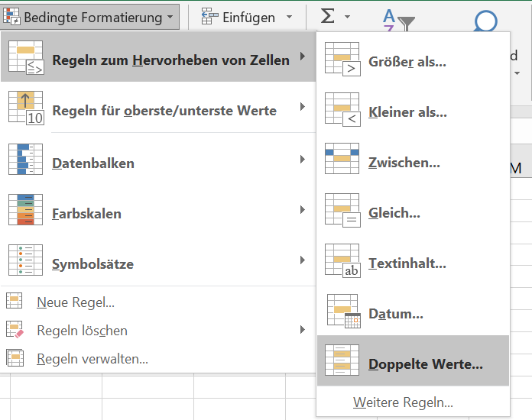Select Doppelte Werte menu entry

pyautogui.click(x=413, y=360)
